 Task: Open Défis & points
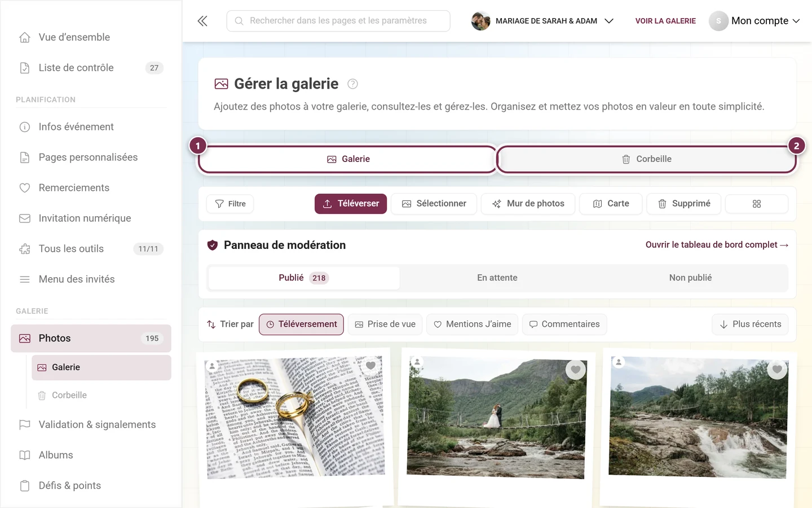(x=91, y=486)
